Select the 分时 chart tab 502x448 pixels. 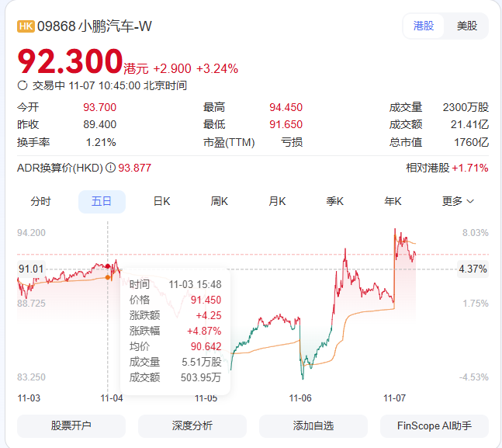(x=40, y=202)
